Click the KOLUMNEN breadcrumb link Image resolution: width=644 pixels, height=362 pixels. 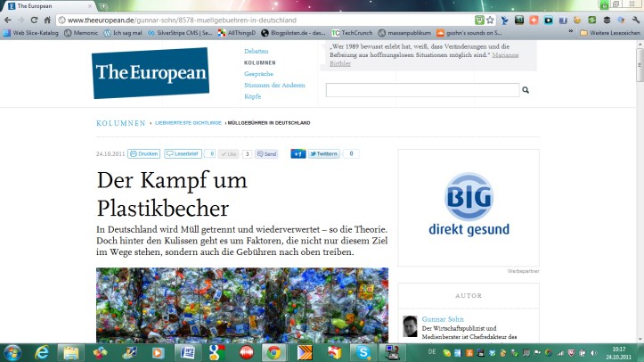(x=121, y=123)
